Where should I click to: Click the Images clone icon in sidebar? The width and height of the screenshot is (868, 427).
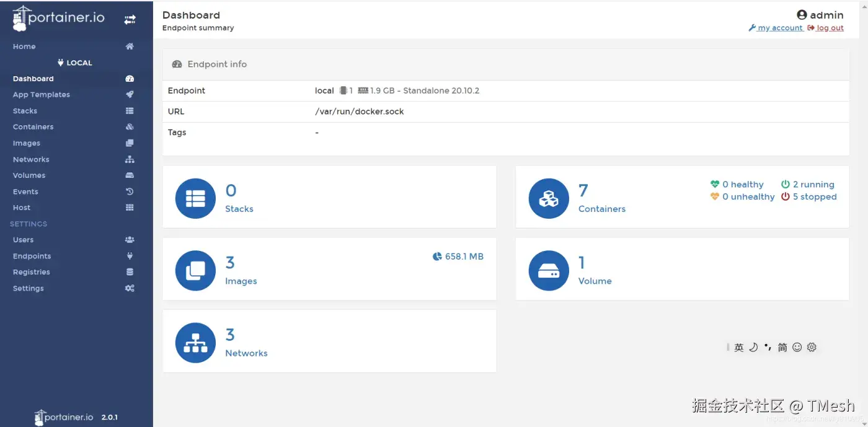pos(130,143)
